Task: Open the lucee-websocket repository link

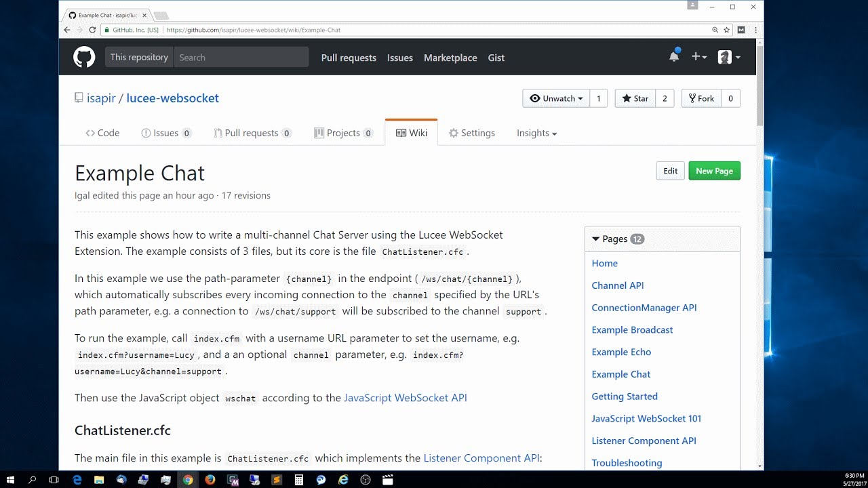Action: click(x=172, y=98)
